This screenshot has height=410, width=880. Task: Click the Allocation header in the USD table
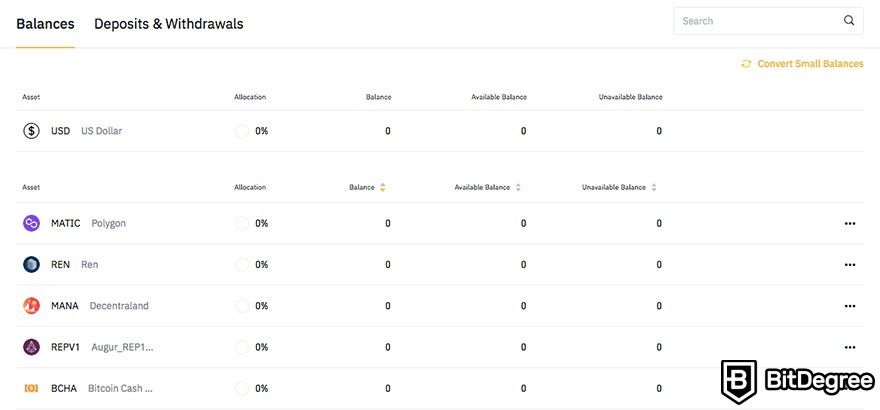click(x=250, y=97)
